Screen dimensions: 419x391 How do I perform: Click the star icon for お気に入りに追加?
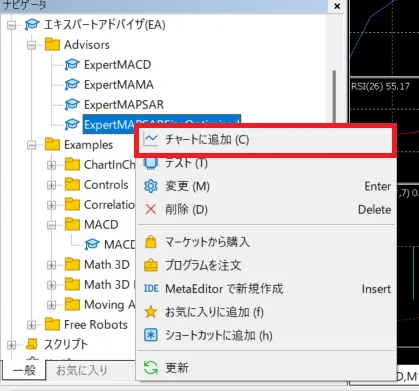pyautogui.click(x=150, y=312)
